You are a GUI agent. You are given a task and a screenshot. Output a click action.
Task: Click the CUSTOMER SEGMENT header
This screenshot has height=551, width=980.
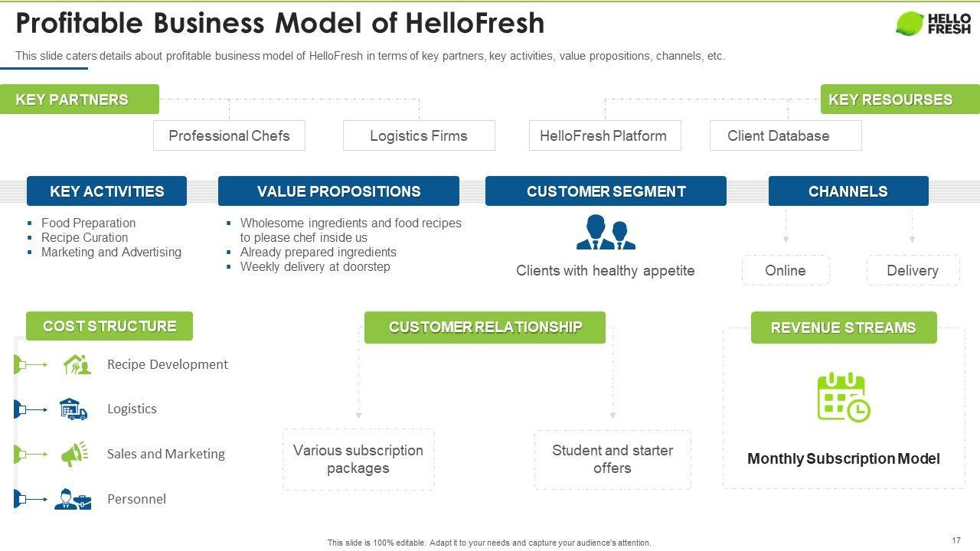(x=606, y=191)
